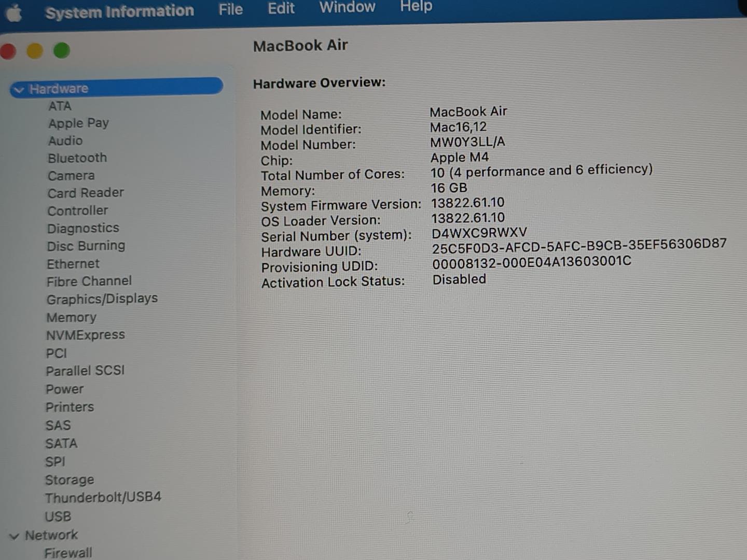The height and width of the screenshot is (560, 747).
Task: Select SPI in the sidebar
Action: 56,461
